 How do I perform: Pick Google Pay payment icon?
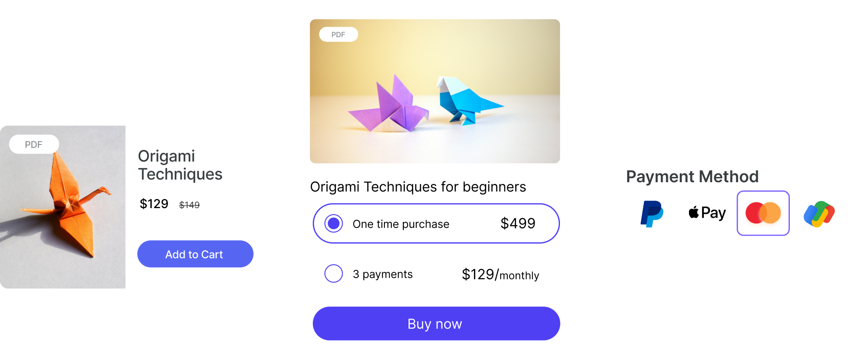819,214
